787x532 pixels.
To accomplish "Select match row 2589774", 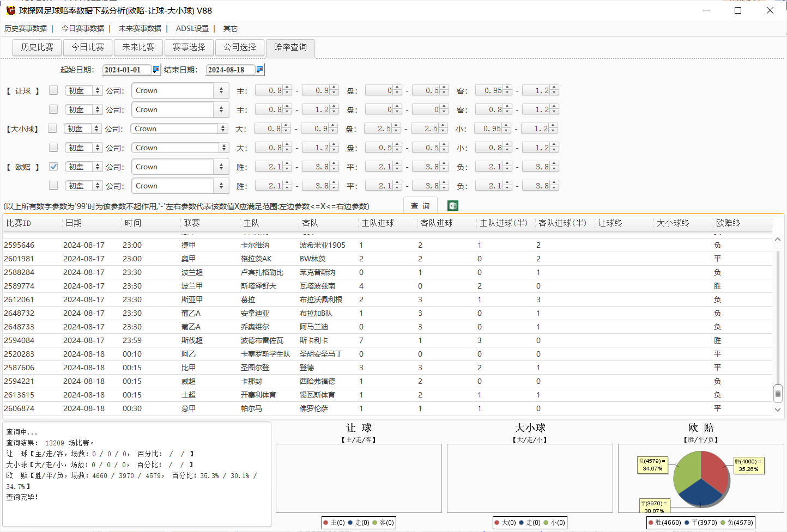I will (388, 286).
